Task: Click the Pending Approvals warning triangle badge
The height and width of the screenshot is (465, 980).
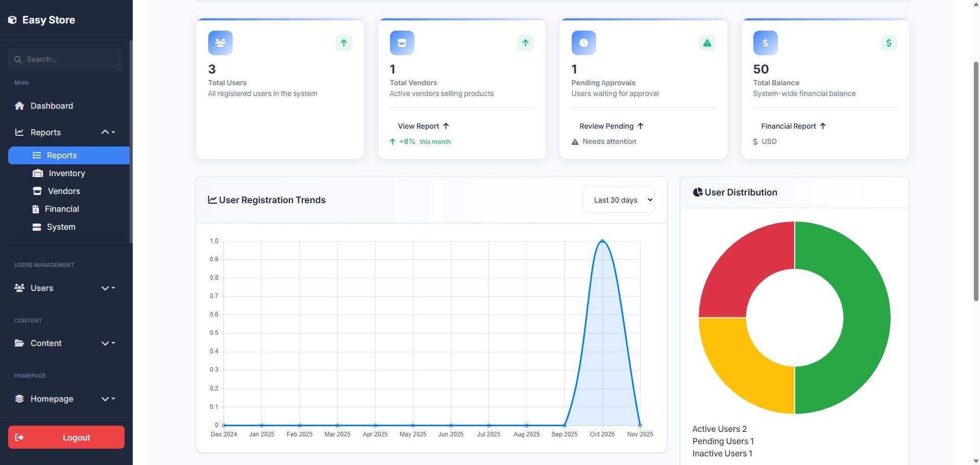Action: pos(707,43)
